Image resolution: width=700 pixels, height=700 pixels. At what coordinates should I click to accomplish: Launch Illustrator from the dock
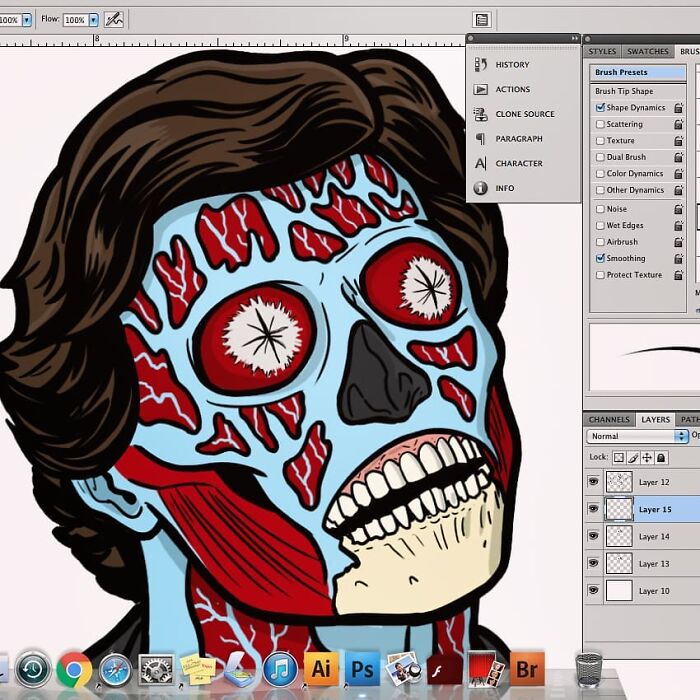(321, 667)
